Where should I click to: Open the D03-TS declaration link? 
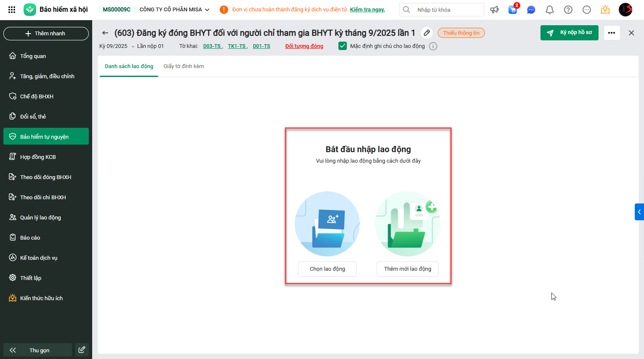point(212,46)
